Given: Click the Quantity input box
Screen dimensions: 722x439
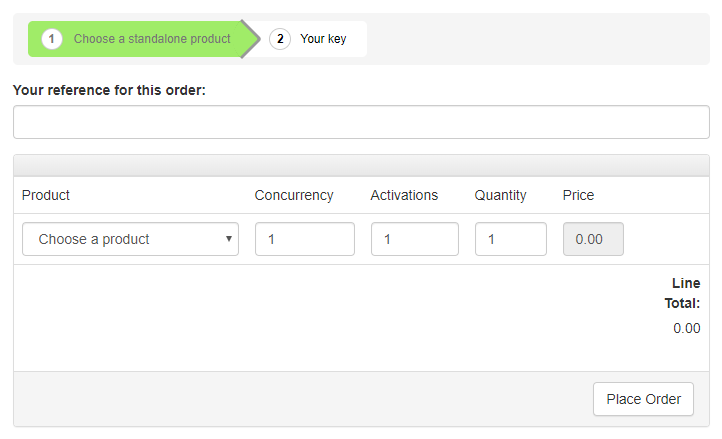Looking at the screenshot, I should click(x=510, y=239).
